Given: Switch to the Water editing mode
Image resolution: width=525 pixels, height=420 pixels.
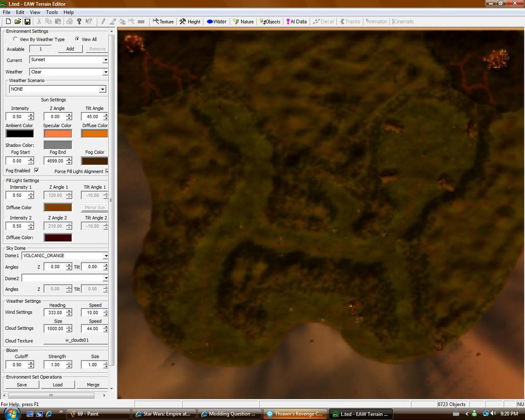Looking at the screenshot, I should [x=217, y=22].
